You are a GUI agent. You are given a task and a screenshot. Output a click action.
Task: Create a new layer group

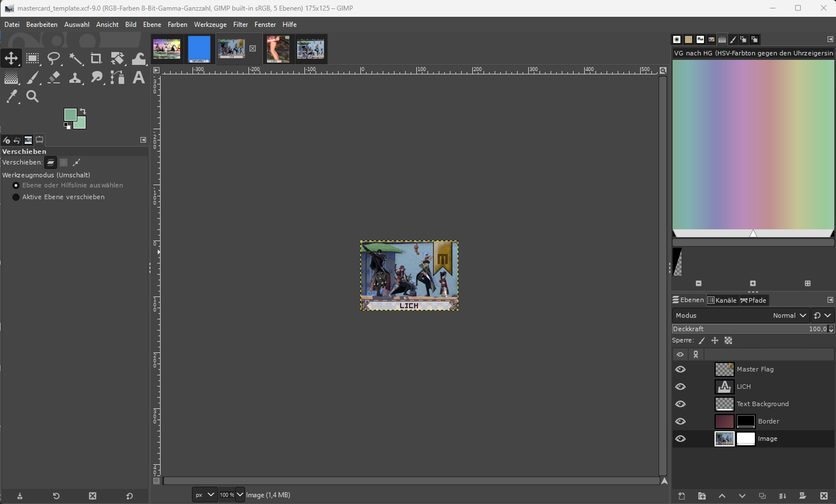coord(702,496)
